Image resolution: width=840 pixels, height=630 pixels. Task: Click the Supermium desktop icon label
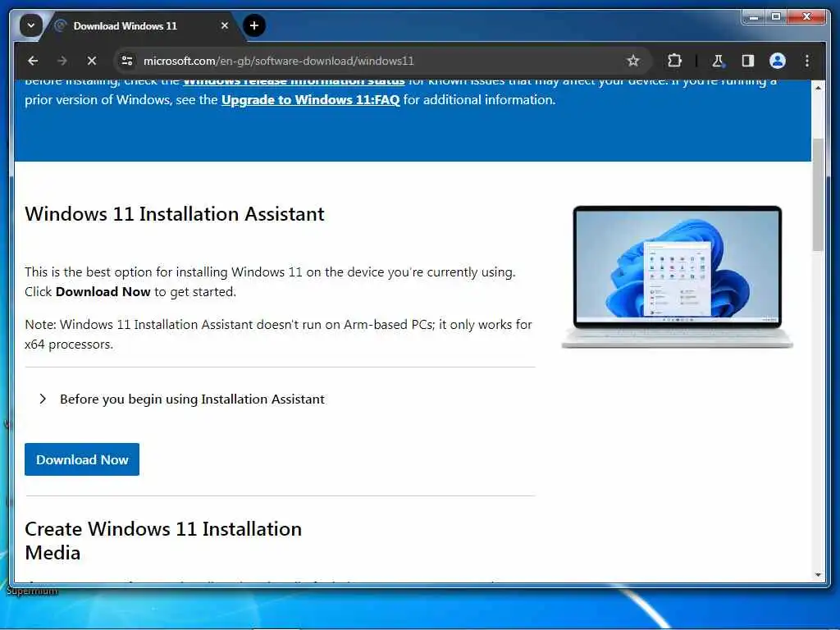pos(32,591)
